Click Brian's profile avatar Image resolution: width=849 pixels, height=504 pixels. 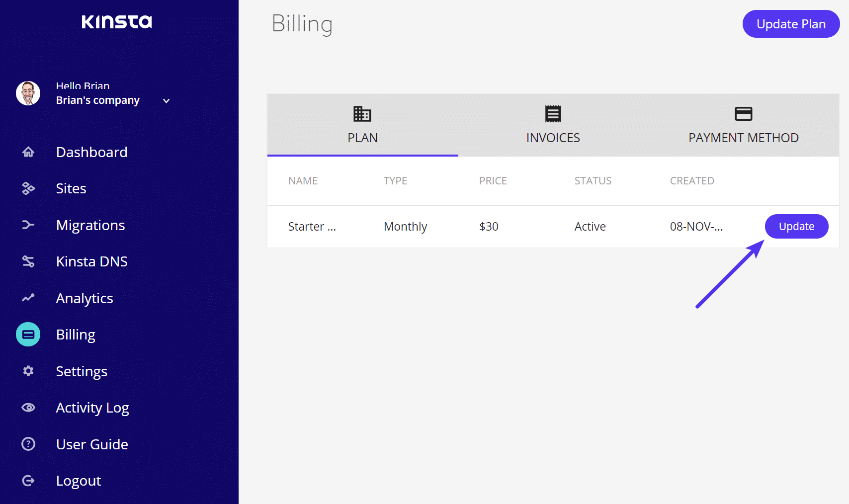pos(28,93)
